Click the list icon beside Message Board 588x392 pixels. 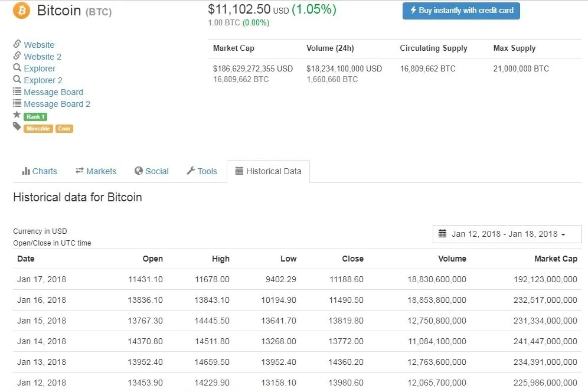pyautogui.click(x=17, y=91)
